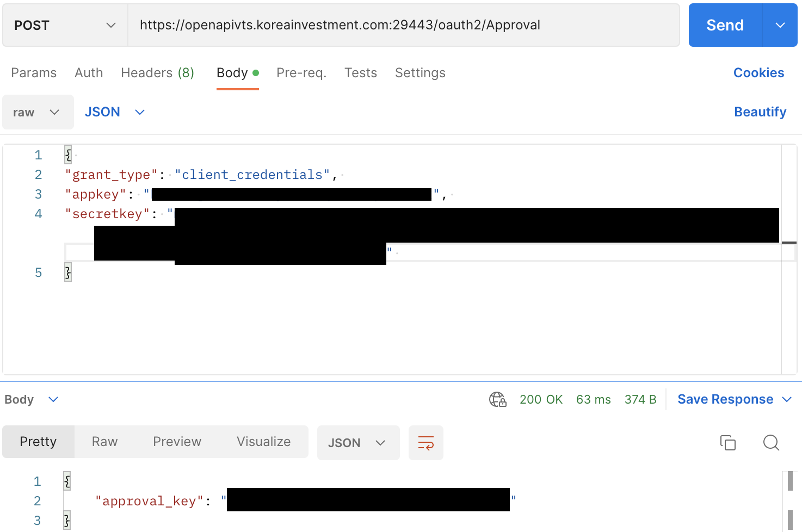
Task: Click the 374 B response size
Action: tap(640, 399)
